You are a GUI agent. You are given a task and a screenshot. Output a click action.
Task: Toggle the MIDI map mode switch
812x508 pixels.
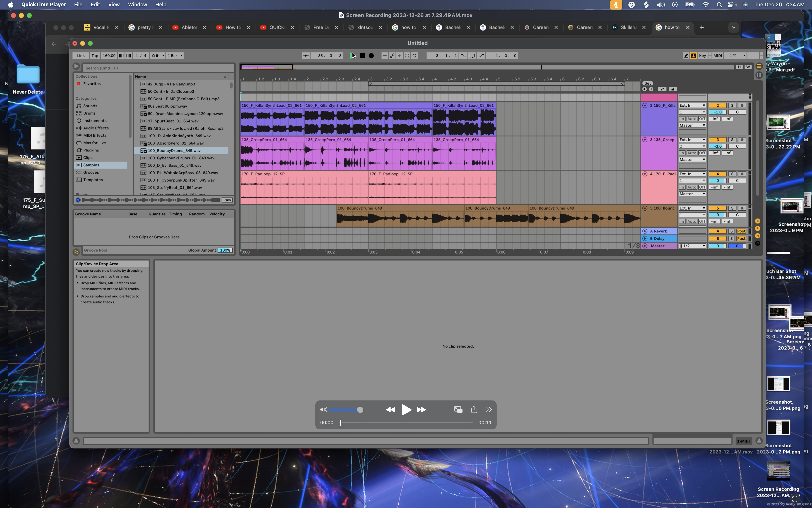click(717, 56)
